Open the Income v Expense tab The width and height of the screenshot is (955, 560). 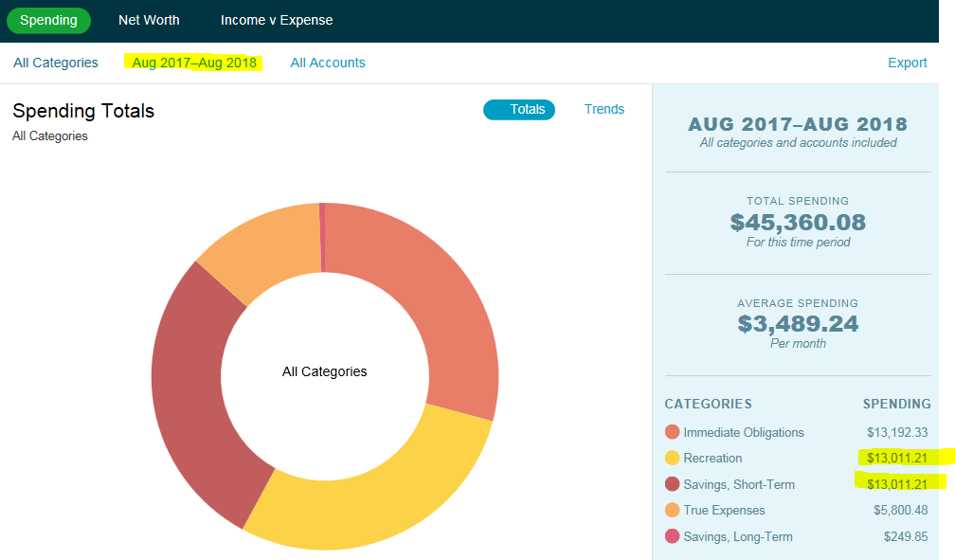[277, 20]
